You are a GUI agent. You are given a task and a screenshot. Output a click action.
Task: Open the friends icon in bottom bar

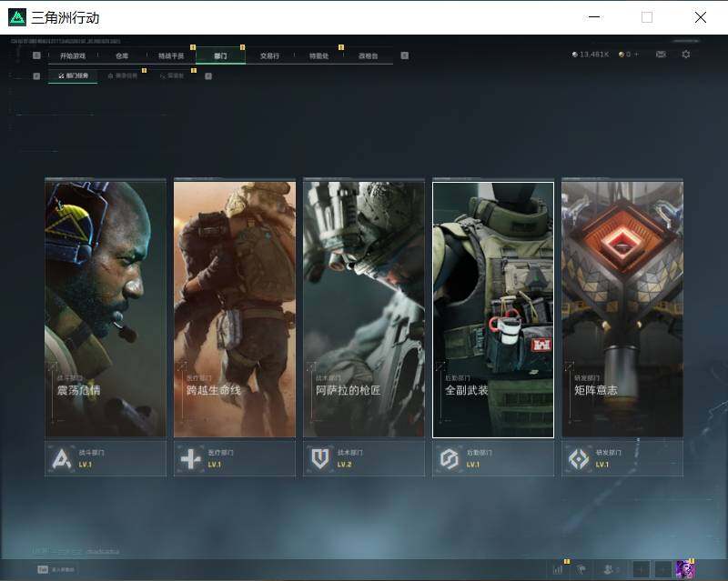coord(609,569)
